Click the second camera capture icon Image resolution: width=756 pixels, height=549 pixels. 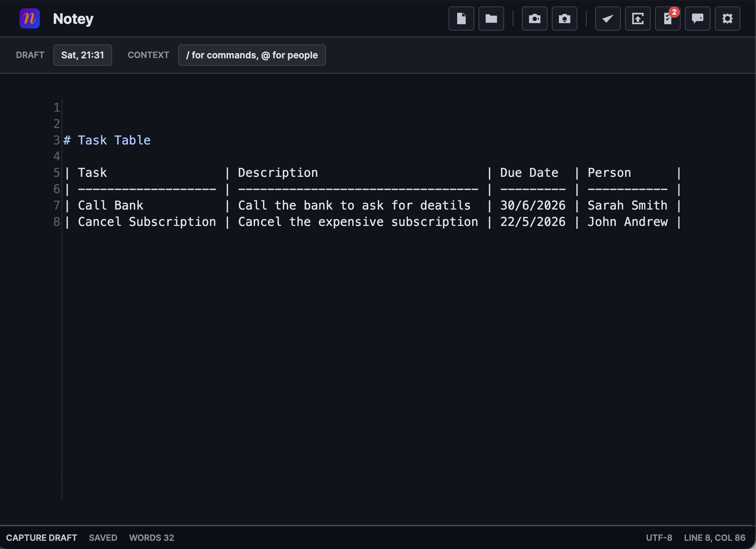[564, 19]
